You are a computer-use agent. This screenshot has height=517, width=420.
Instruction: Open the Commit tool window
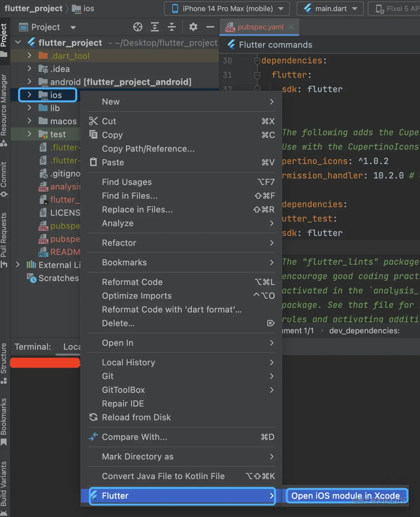coord(4,179)
